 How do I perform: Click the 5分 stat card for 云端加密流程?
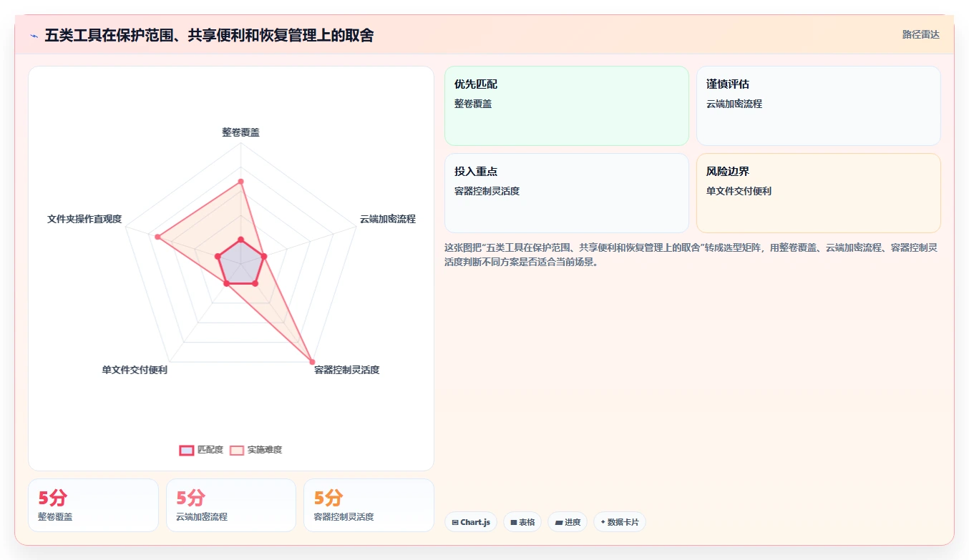pyautogui.click(x=231, y=505)
